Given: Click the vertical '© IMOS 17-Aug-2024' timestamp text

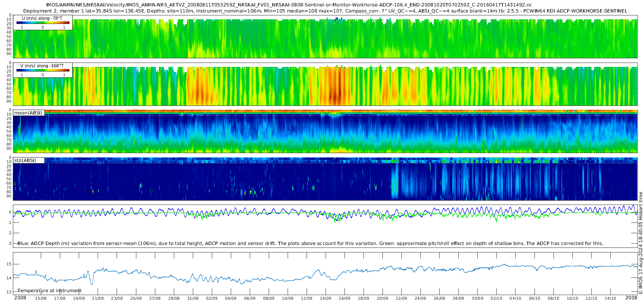Looking at the screenshot, I should 640,243.
